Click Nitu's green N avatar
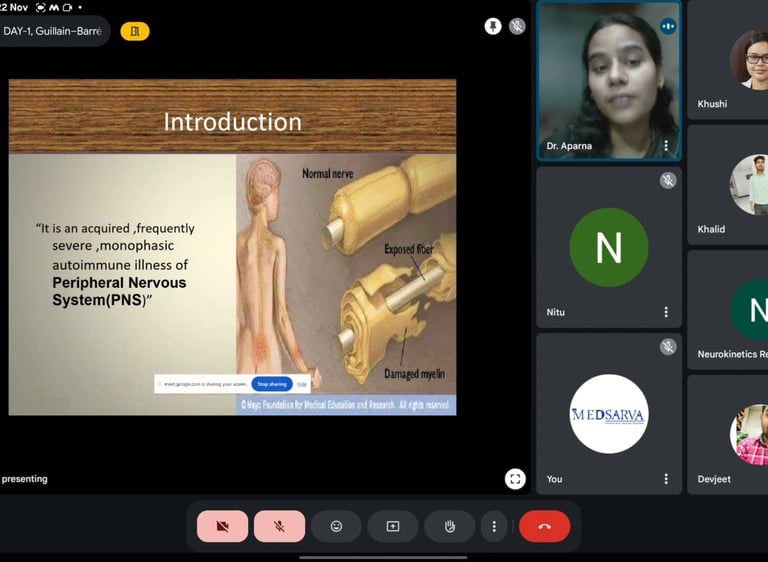This screenshot has width=768, height=562. [609, 247]
